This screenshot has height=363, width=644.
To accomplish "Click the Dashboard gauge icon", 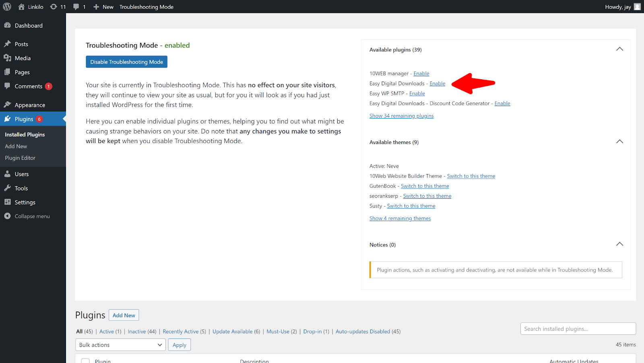I will pyautogui.click(x=7, y=25).
